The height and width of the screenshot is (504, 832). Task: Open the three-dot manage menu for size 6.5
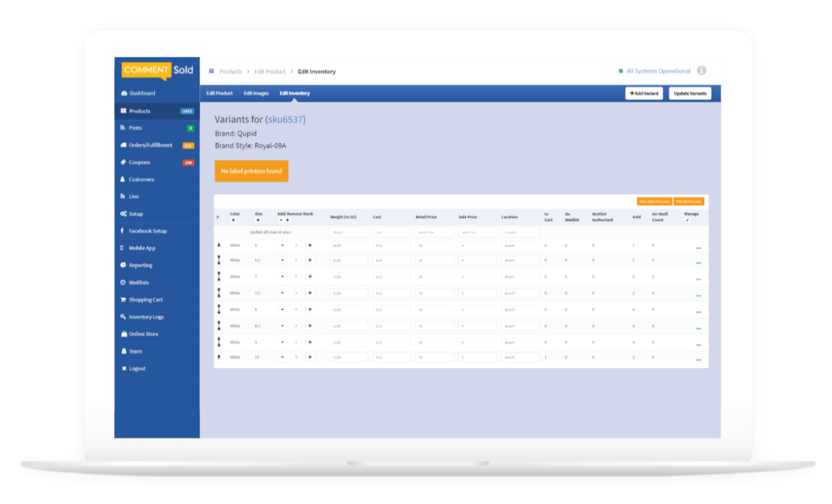pos(699,263)
